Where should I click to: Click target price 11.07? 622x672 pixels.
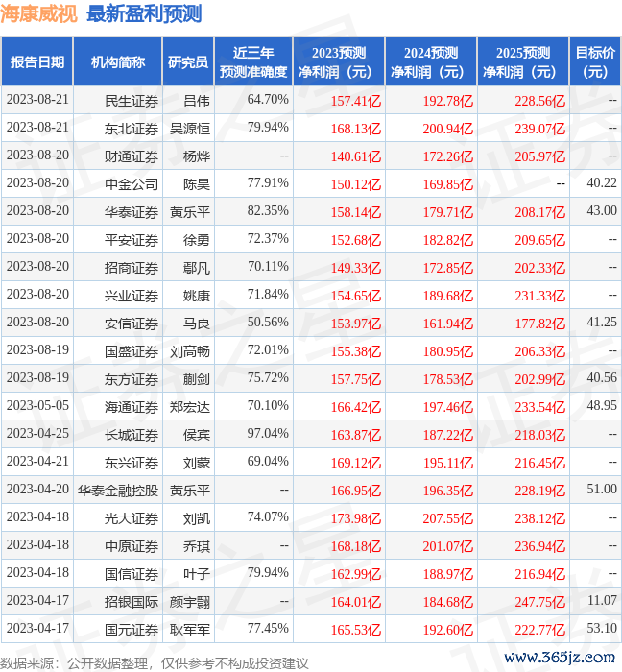(x=602, y=600)
